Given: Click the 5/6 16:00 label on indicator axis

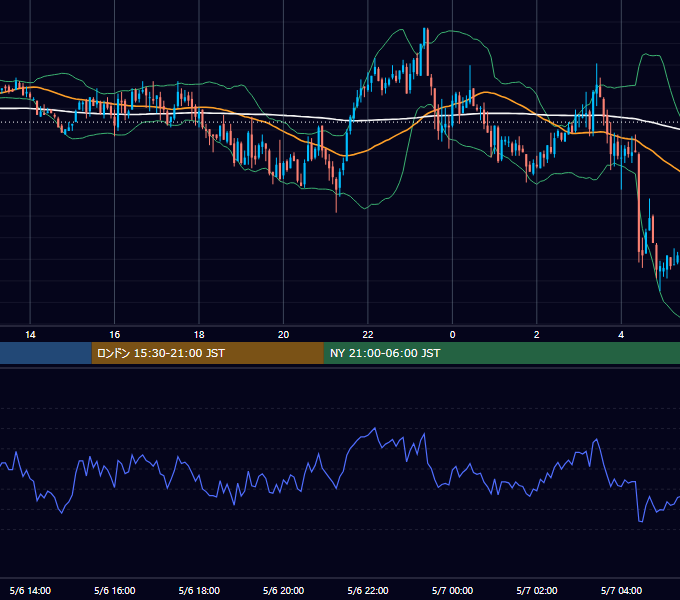Looking at the screenshot, I should (x=114, y=590).
